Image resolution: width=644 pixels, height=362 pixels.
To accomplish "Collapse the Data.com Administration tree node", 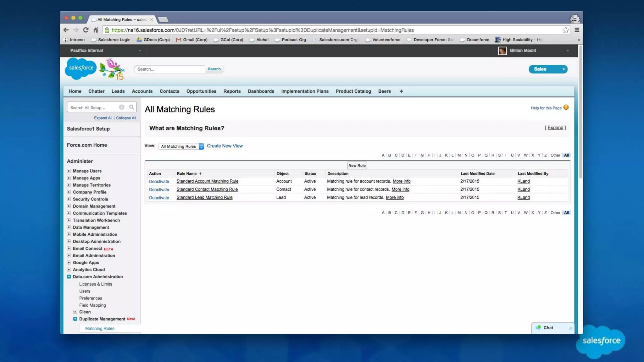I will [69, 277].
